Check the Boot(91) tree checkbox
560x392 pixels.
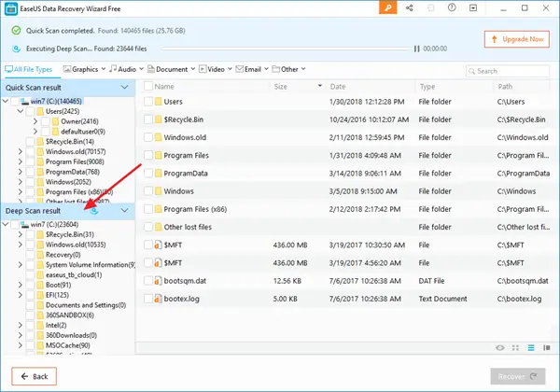coord(30,285)
